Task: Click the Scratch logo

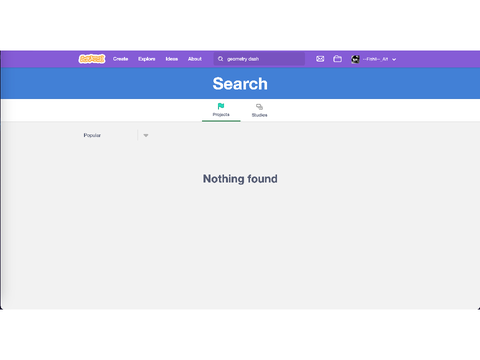Action: click(92, 59)
